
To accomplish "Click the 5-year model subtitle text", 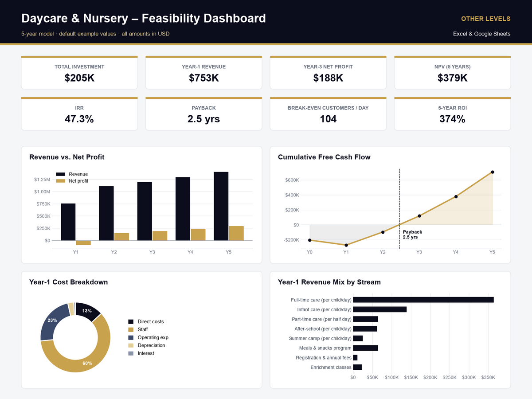I will [x=95, y=34].
